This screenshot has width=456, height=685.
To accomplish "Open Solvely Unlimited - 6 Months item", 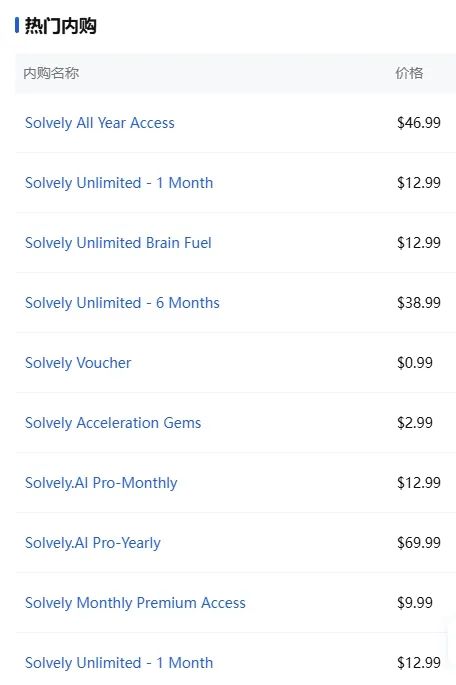I will click(122, 303).
